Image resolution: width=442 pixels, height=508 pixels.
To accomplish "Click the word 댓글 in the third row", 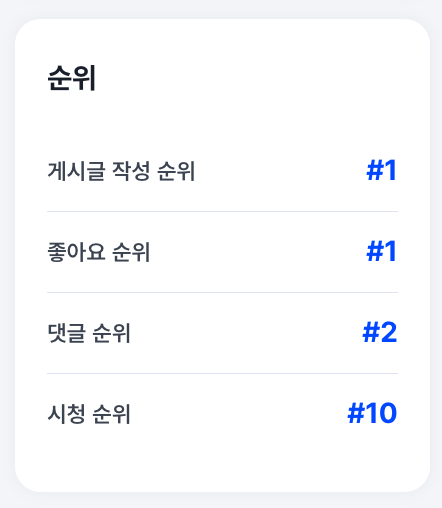I will pos(67,333).
